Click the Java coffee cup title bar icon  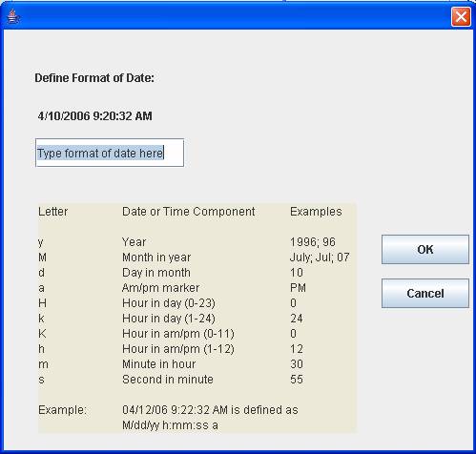(x=12, y=16)
